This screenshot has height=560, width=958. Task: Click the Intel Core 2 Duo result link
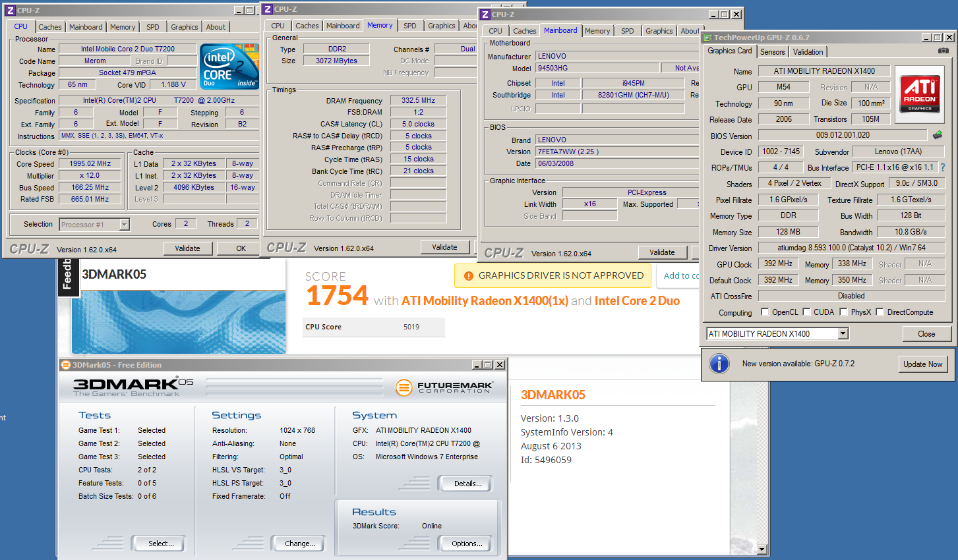[x=637, y=301]
